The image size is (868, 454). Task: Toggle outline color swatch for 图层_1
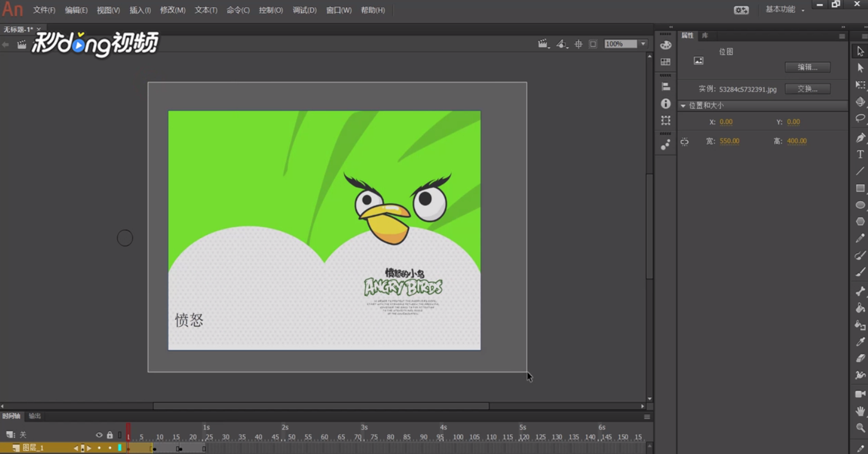pyautogui.click(x=120, y=448)
